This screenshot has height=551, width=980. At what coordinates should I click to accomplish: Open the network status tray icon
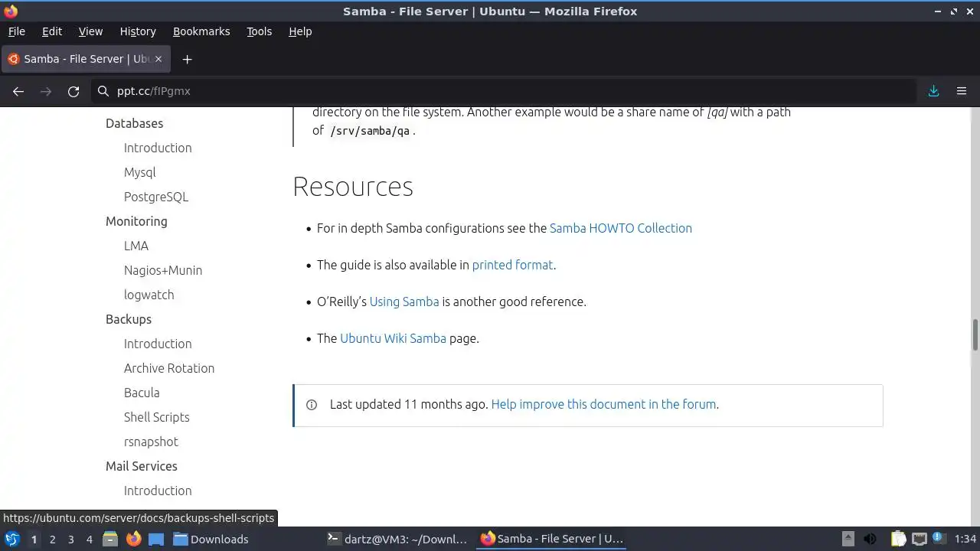coord(919,539)
